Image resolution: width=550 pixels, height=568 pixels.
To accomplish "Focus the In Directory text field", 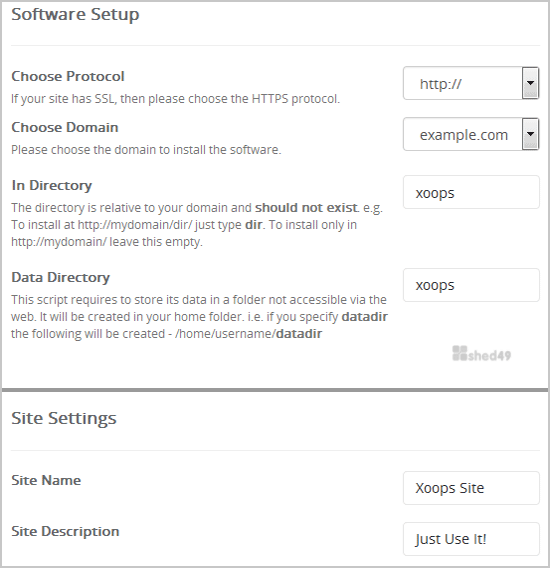I will pyautogui.click(x=471, y=192).
